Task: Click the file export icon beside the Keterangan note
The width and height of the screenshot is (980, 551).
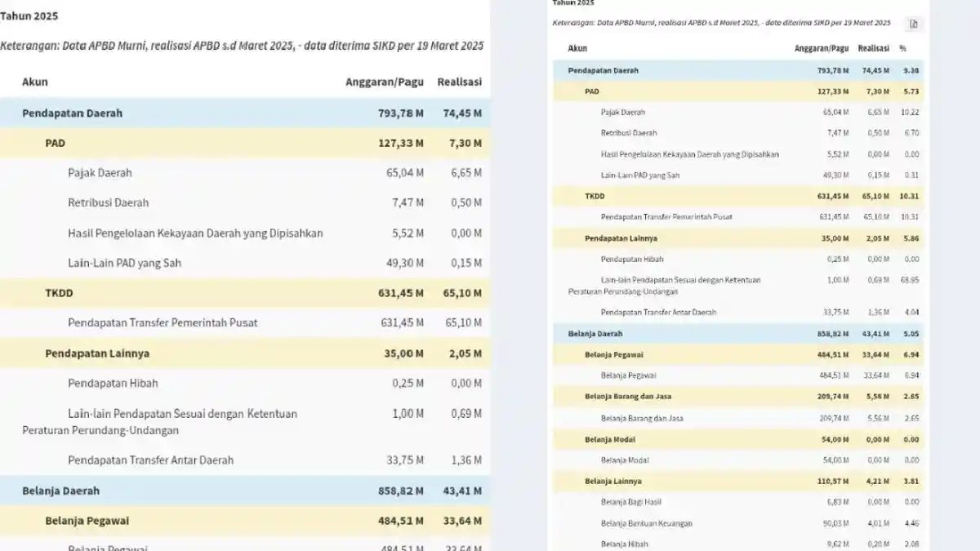Action: point(914,24)
